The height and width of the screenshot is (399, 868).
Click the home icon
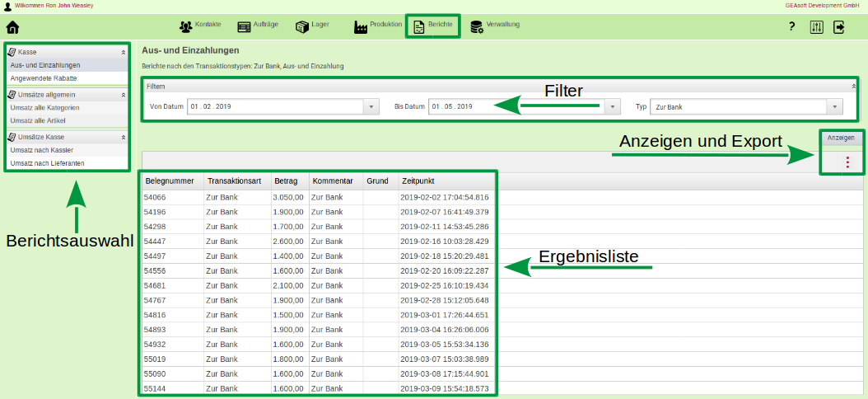[x=12, y=27]
